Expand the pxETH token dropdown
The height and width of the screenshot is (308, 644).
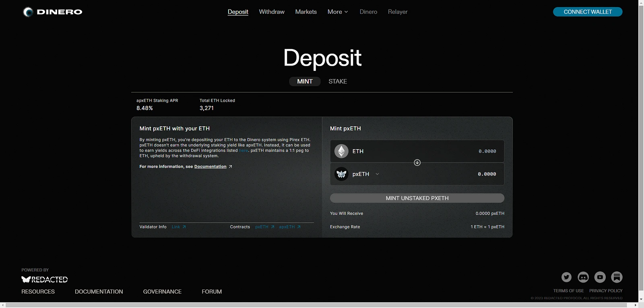tap(377, 174)
